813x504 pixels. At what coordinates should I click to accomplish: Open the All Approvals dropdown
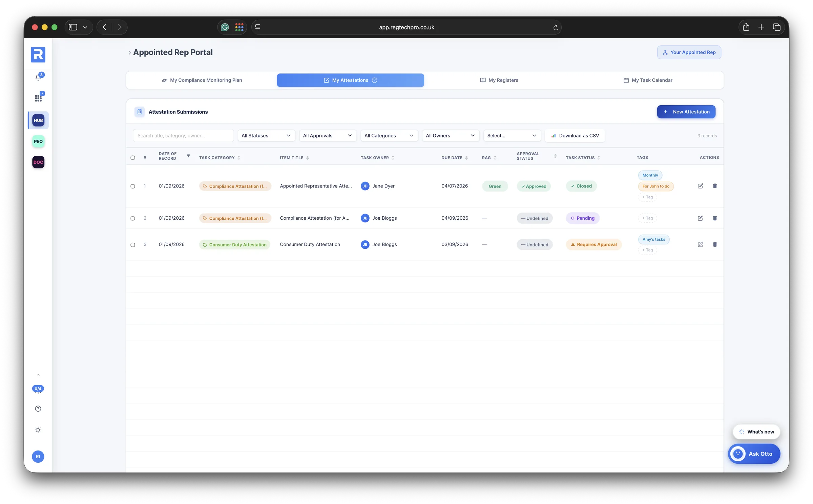click(x=328, y=136)
